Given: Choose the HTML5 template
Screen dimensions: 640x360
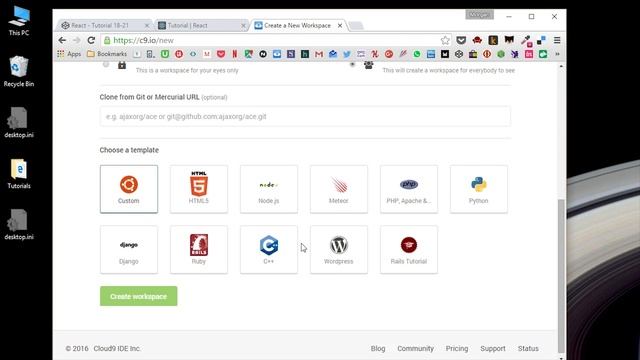Looking at the screenshot, I should [199, 189].
